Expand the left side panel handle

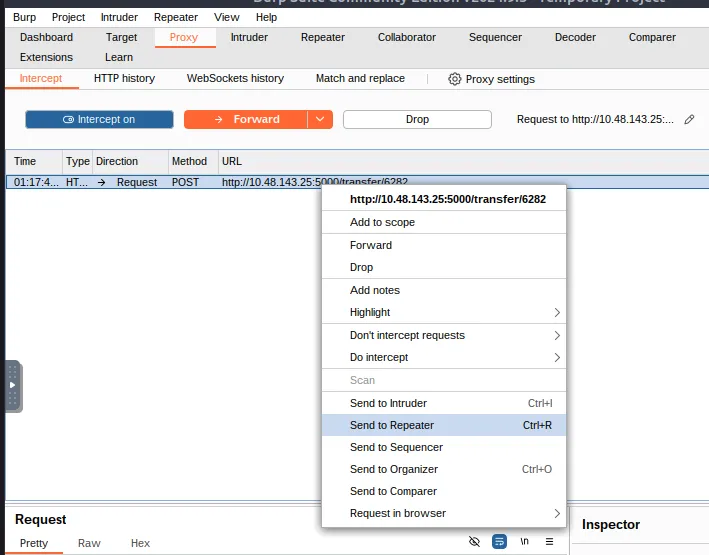pyautogui.click(x=12, y=385)
